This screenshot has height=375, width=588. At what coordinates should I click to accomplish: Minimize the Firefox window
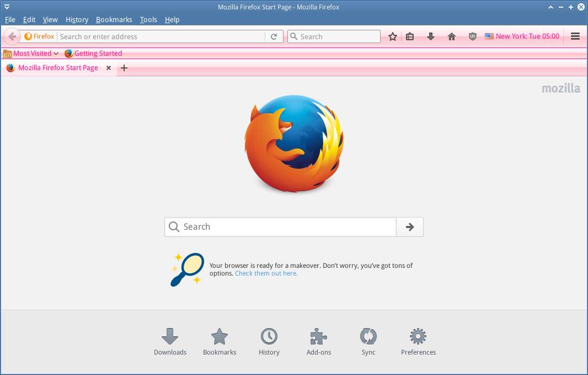(560, 7)
